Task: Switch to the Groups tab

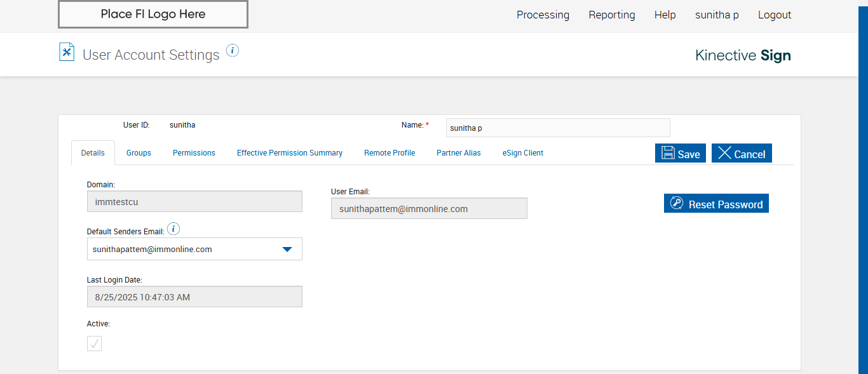Action: coord(139,153)
